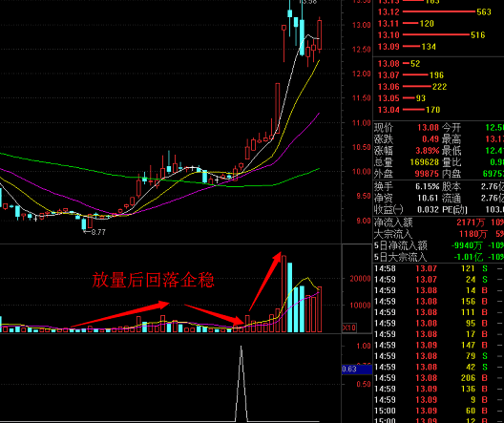This screenshot has width=504, height=423.
Task: Select sell order row 13.10 with 516
Action: (431, 35)
